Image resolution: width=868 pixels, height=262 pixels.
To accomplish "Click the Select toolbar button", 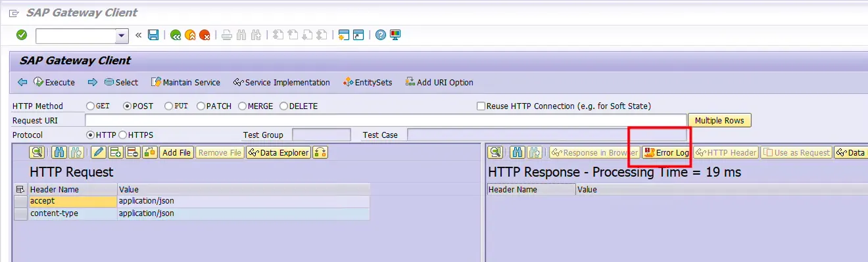I will pos(121,82).
